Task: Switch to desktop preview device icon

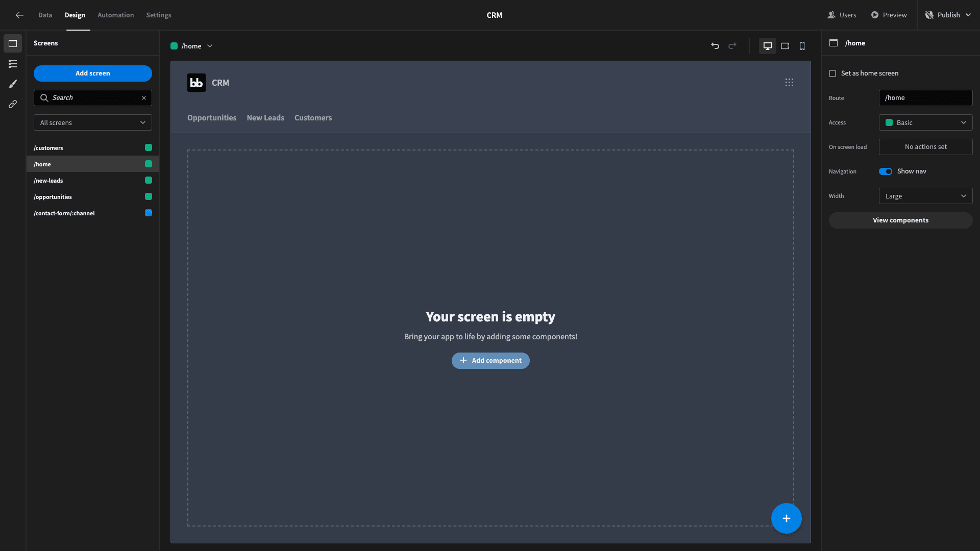Action: point(768,46)
